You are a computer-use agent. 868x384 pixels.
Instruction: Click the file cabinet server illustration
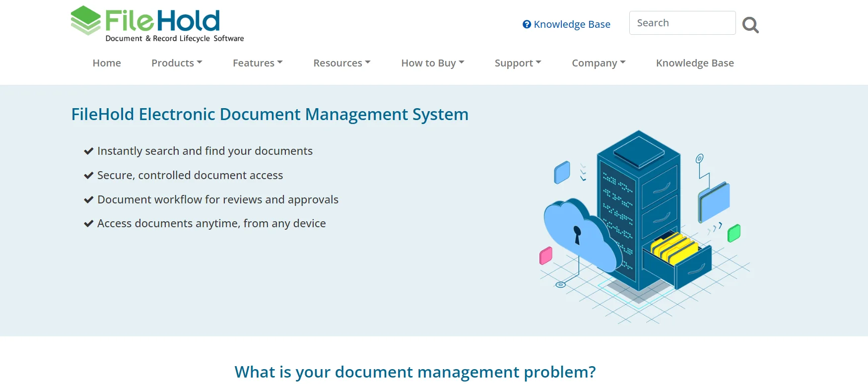coord(645,227)
